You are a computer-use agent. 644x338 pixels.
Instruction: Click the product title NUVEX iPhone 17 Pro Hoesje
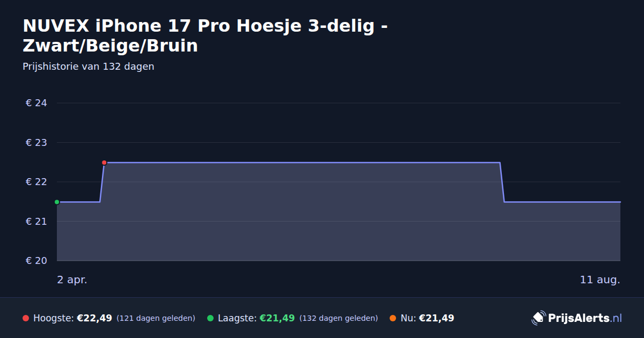(206, 35)
